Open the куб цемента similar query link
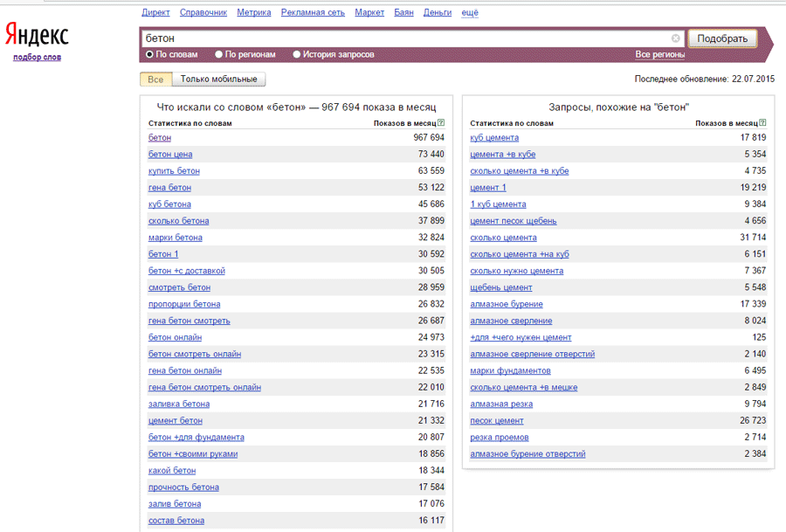Viewport: 786px width, 532px height. [494, 137]
